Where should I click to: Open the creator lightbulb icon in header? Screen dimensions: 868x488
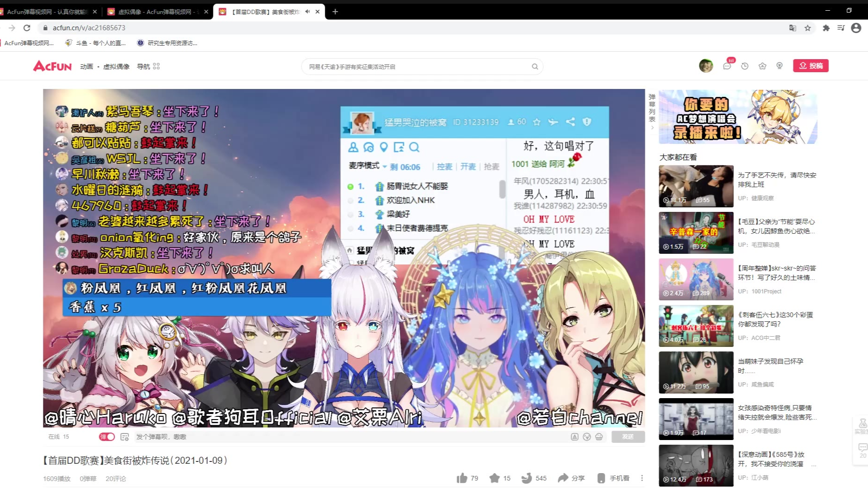(779, 66)
